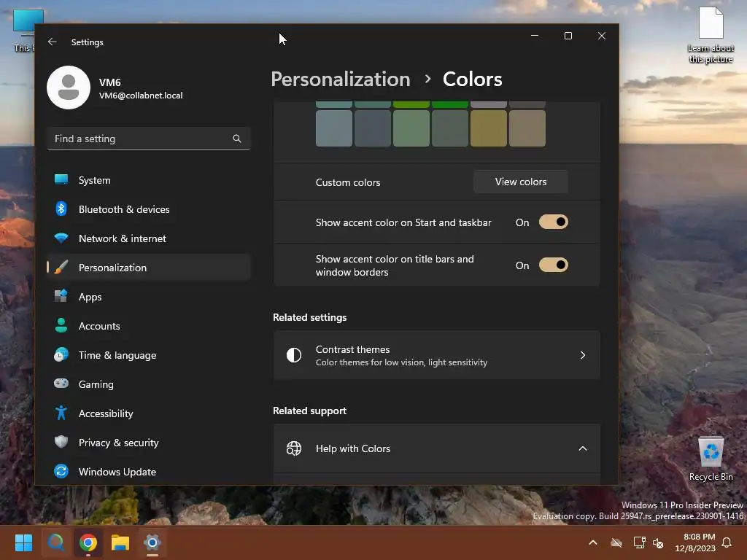The width and height of the screenshot is (747, 560).
Task: Click the back arrow in Settings
Action: click(53, 42)
